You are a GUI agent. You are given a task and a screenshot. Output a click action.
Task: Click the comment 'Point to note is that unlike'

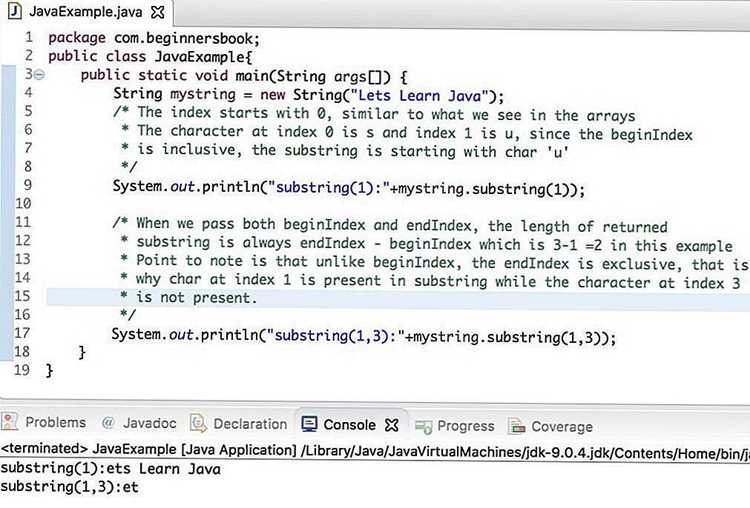click(434, 263)
